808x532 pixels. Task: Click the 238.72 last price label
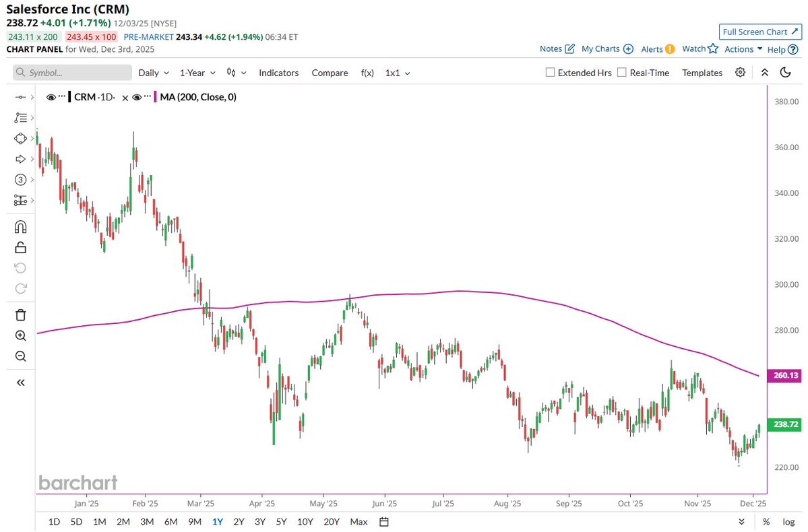[784, 424]
